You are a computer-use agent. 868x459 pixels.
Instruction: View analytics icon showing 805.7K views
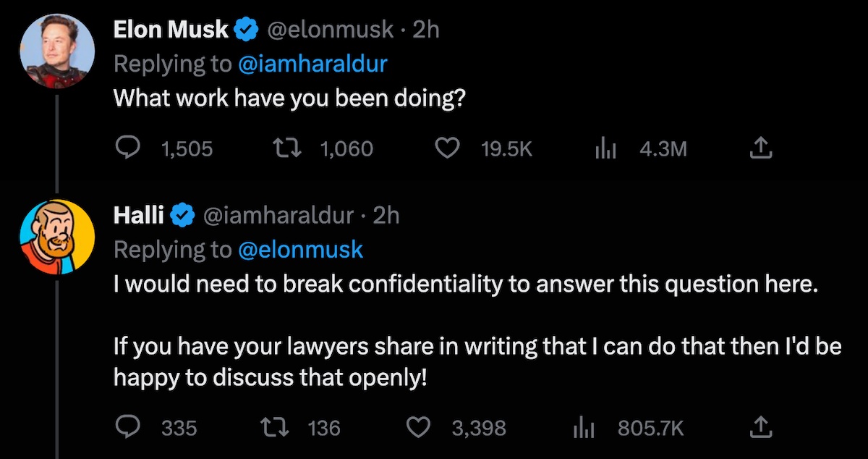pos(583,429)
